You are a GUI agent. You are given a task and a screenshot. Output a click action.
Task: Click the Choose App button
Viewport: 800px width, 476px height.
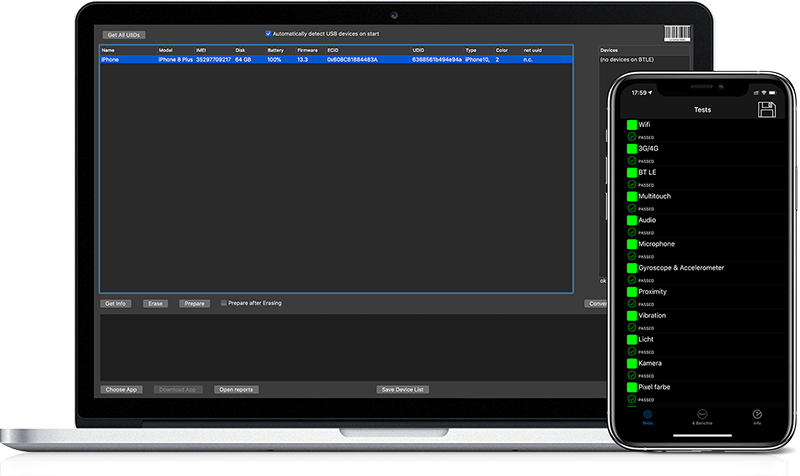pyautogui.click(x=121, y=390)
